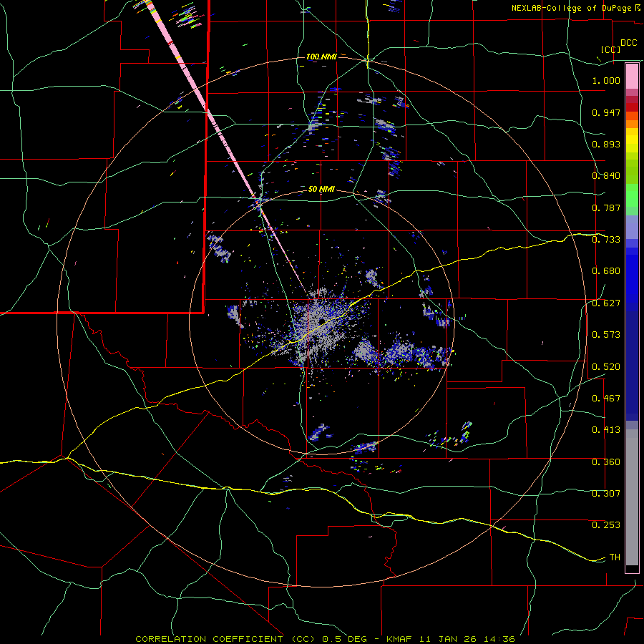This screenshot has height=644, width=644.
Task: Select the 0.573 legend value
Action: (x=606, y=335)
